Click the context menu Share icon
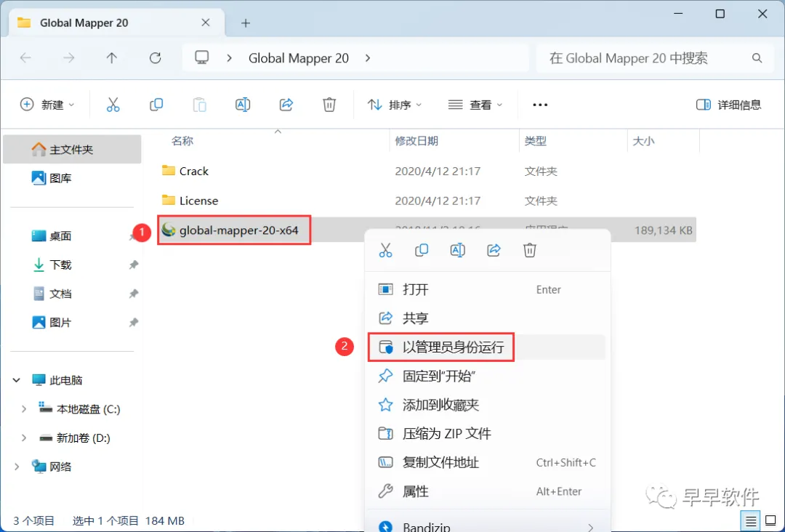 pyautogui.click(x=494, y=250)
